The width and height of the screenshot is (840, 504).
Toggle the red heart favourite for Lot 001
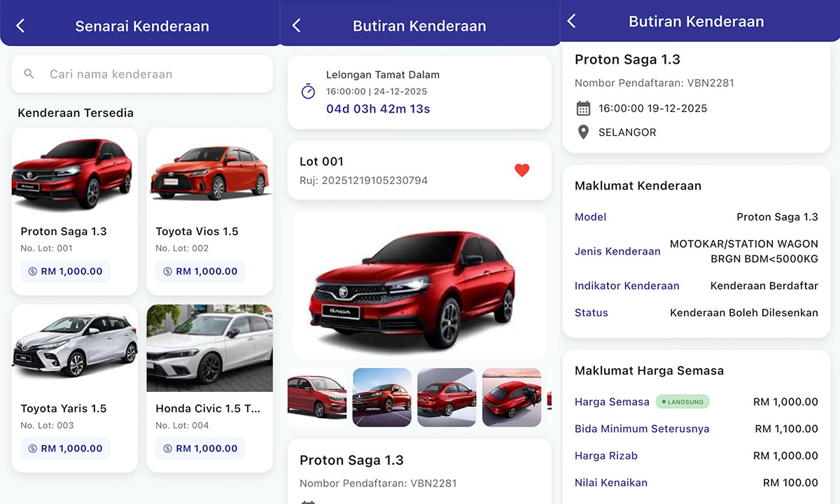[522, 170]
